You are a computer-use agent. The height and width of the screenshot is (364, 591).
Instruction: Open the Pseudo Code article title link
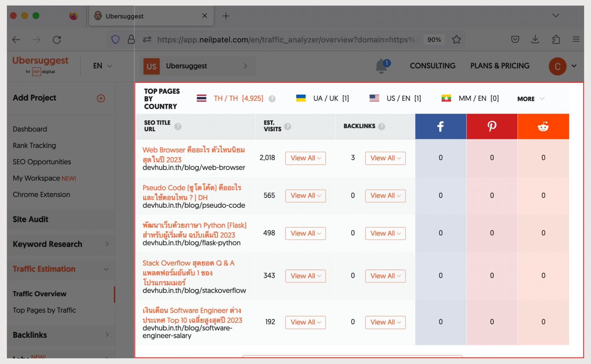[x=192, y=192]
